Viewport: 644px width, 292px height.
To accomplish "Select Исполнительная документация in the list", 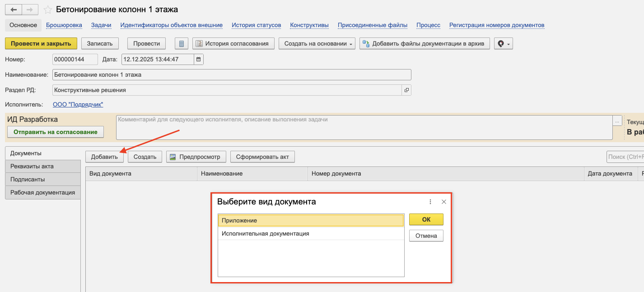I will [266, 234].
